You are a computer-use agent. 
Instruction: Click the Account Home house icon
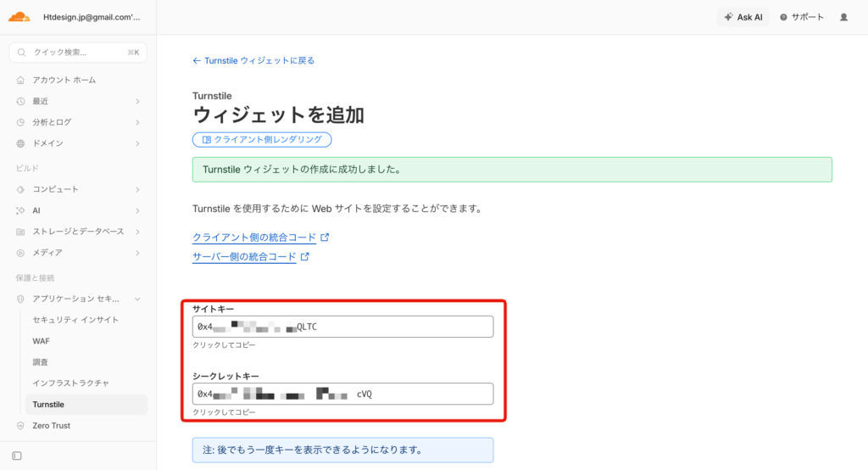21,80
